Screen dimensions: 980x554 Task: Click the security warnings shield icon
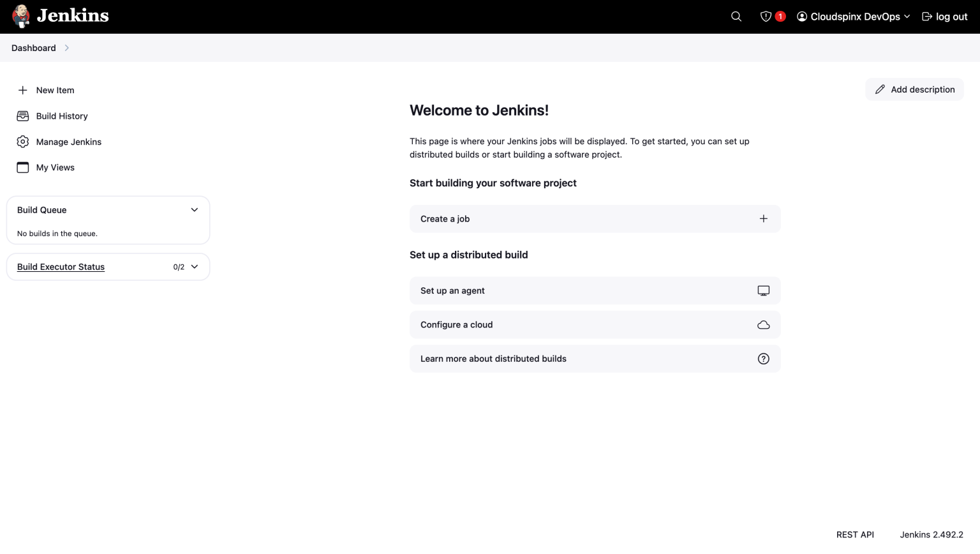point(766,16)
